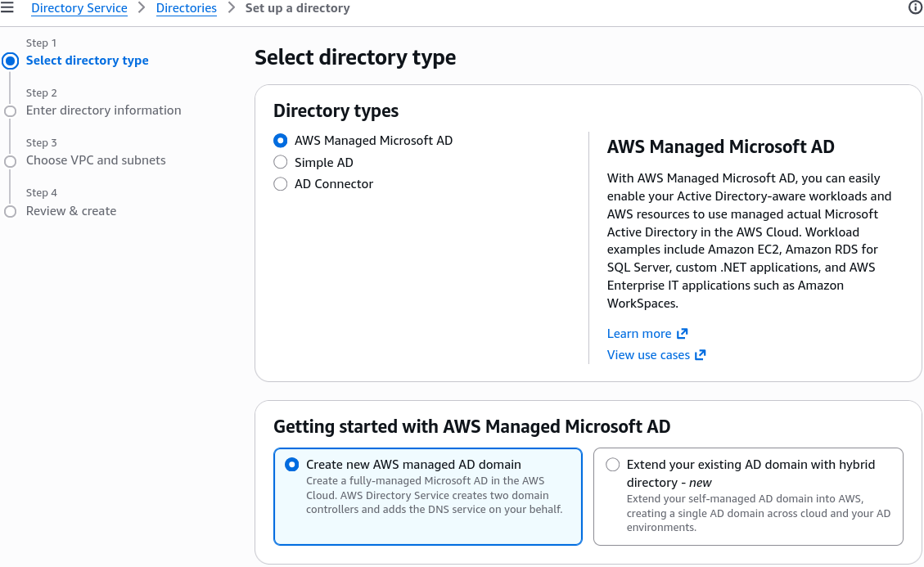Click the Step 1 circle indicator
This screenshot has width=924, height=567.
click(x=11, y=61)
